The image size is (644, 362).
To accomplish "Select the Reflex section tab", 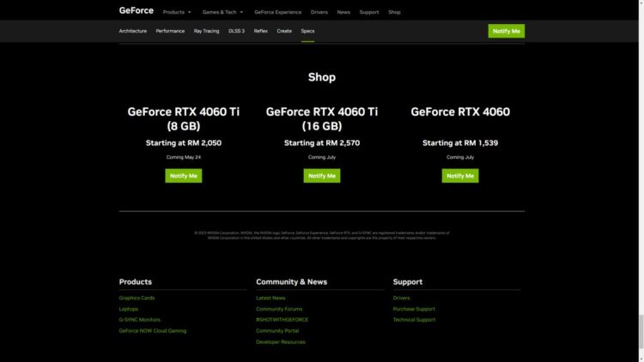I will click(x=260, y=31).
